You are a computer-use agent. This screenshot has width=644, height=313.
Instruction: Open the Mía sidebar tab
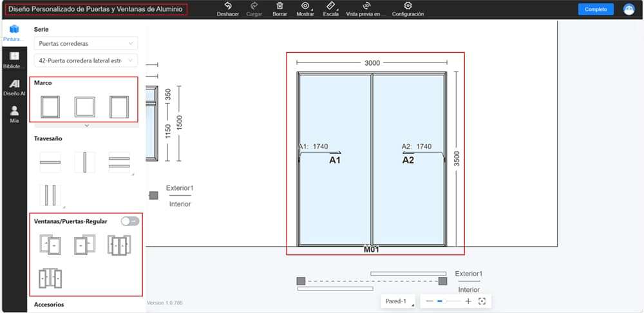(14, 115)
